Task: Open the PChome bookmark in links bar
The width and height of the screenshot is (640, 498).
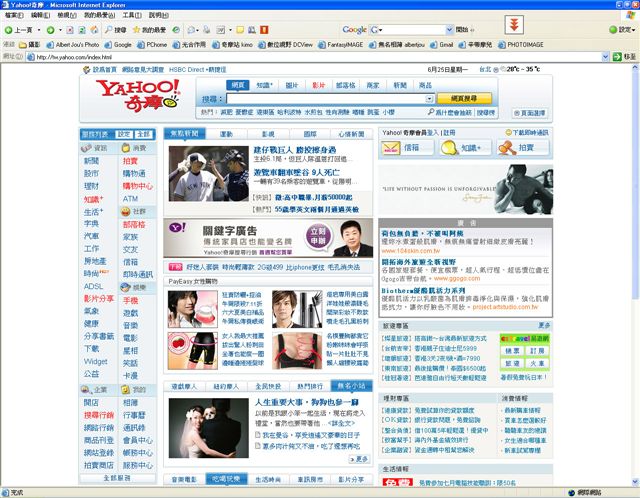Action: pyautogui.click(x=152, y=45)
